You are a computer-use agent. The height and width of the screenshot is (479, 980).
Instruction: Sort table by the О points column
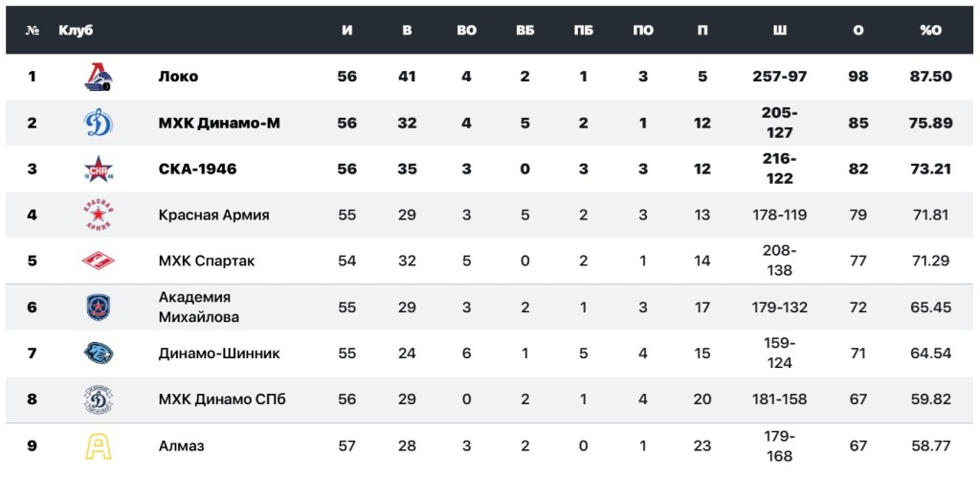click(857, 31)
